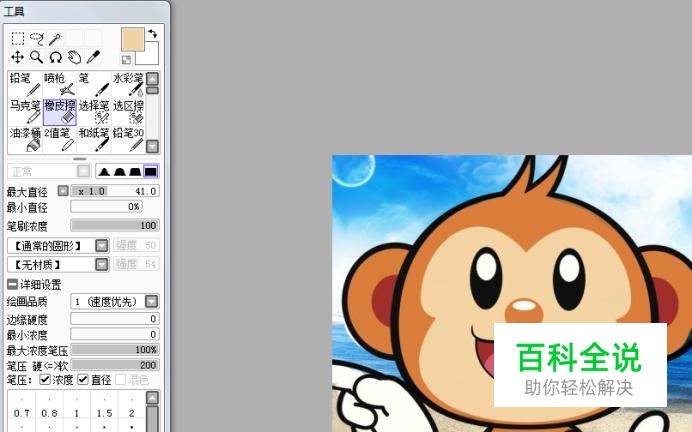Collapse the 详细设置 section
The width and height of the screenshot is (692, 432).
(12, 284)
